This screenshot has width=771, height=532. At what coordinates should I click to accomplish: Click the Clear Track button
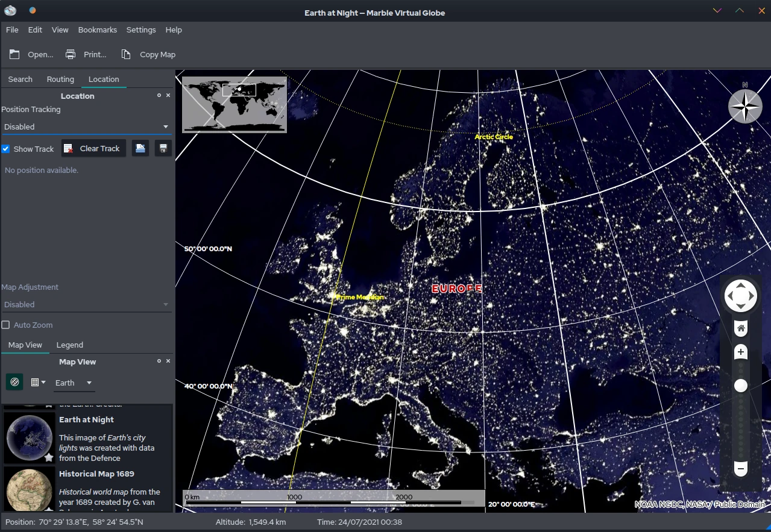(93, 148)
